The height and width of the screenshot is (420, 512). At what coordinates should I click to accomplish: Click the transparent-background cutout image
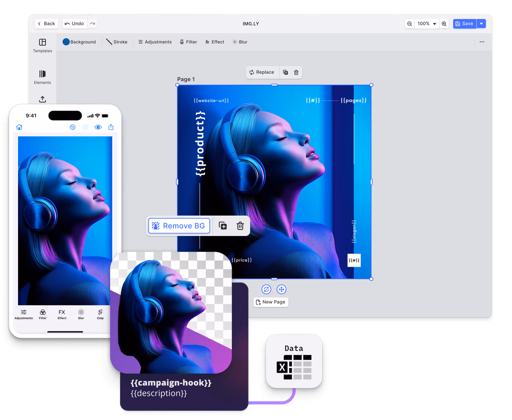pyautogui.click(x=171, y=313)
